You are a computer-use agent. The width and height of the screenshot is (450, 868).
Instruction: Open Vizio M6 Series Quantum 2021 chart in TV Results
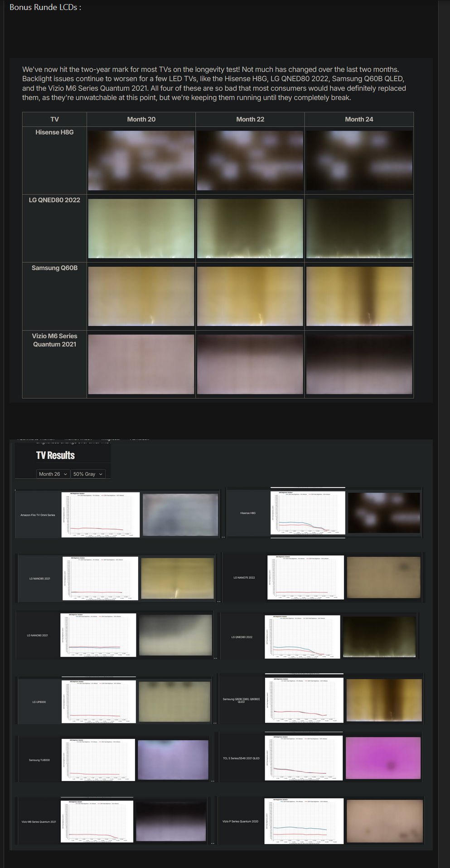pyautogui.click(x=97, y=822)
